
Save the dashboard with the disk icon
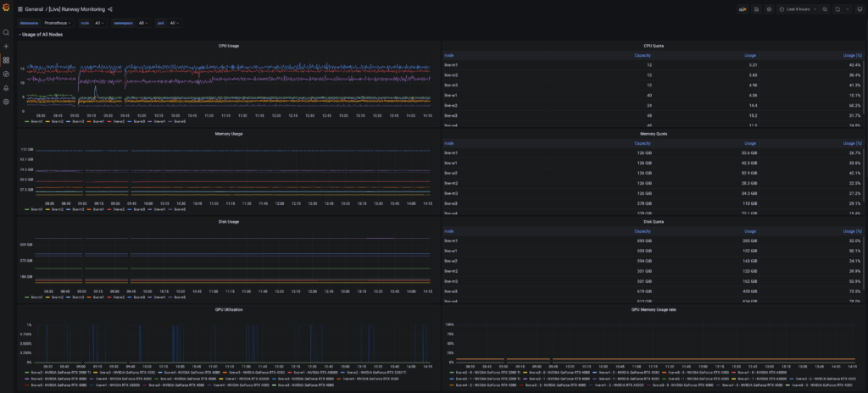tap(756, 8)
